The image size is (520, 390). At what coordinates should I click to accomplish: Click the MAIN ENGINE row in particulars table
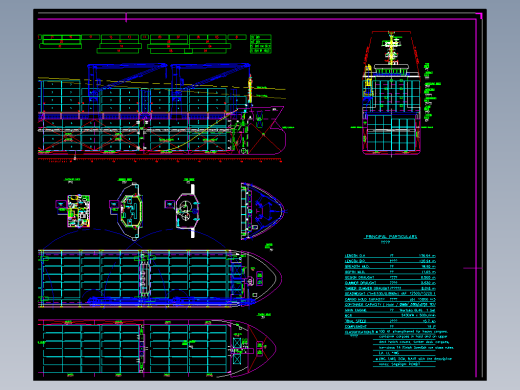coord(390,310)
